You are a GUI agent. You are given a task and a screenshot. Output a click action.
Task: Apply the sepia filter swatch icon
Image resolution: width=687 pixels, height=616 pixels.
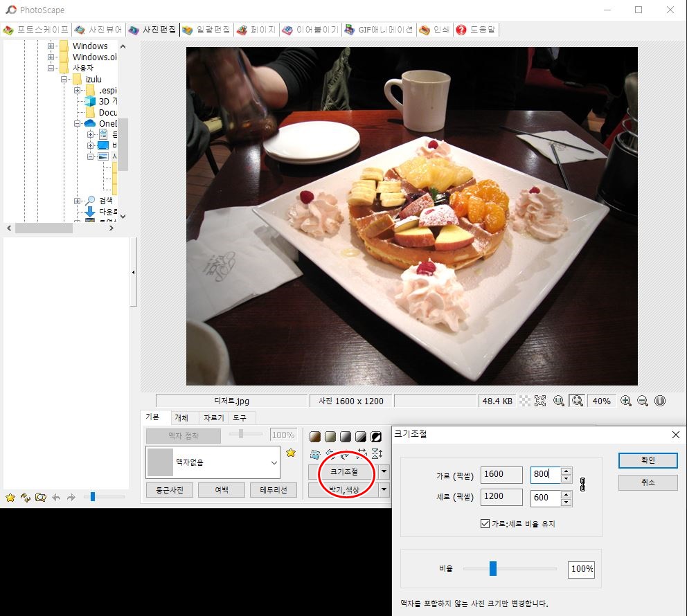coord(315,437)
